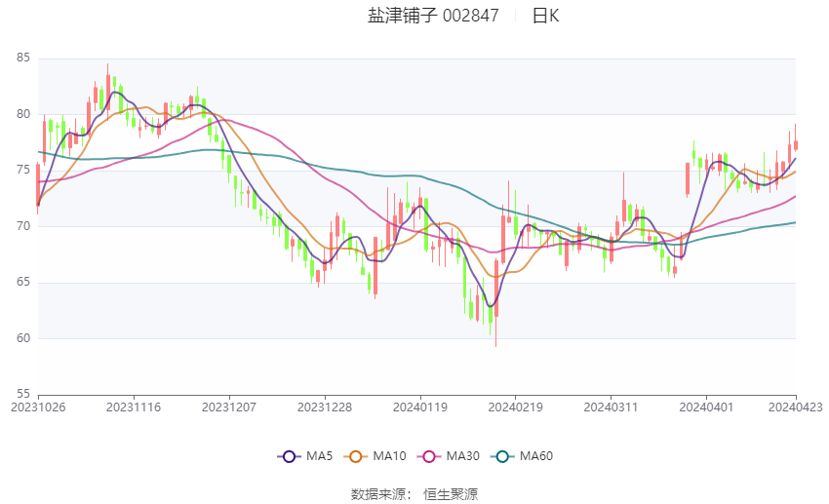Click the 55 price level on the y-axis
Screen dimensions: 829x504
[x=23, y=395]
